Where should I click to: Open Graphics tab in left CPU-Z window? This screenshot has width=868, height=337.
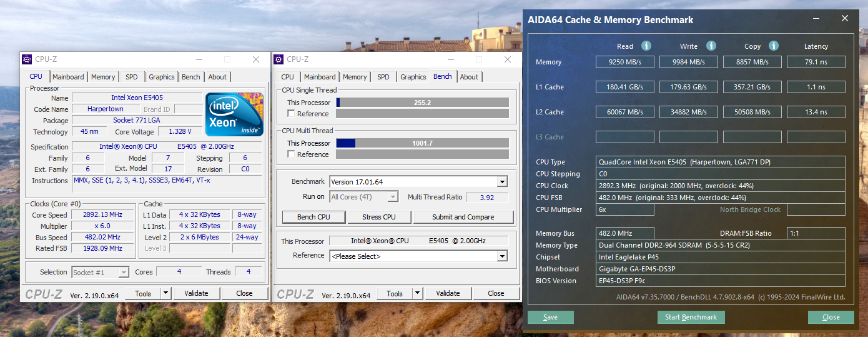point(162,77)
